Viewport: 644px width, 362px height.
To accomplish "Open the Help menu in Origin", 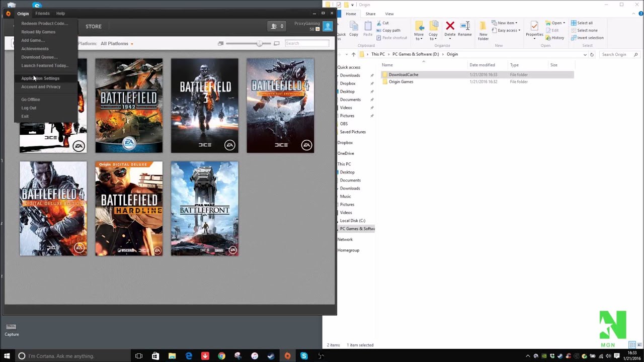I will [x=60, y=14].
